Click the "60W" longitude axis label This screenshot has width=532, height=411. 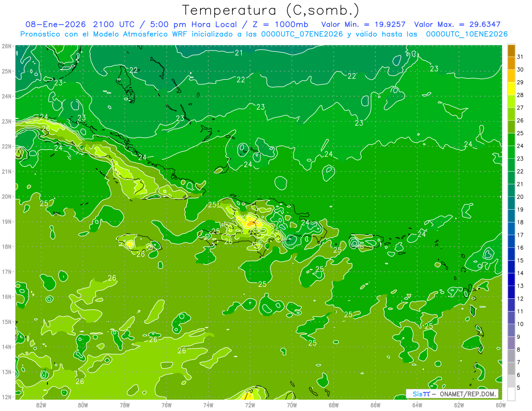(x=501, y=405)
